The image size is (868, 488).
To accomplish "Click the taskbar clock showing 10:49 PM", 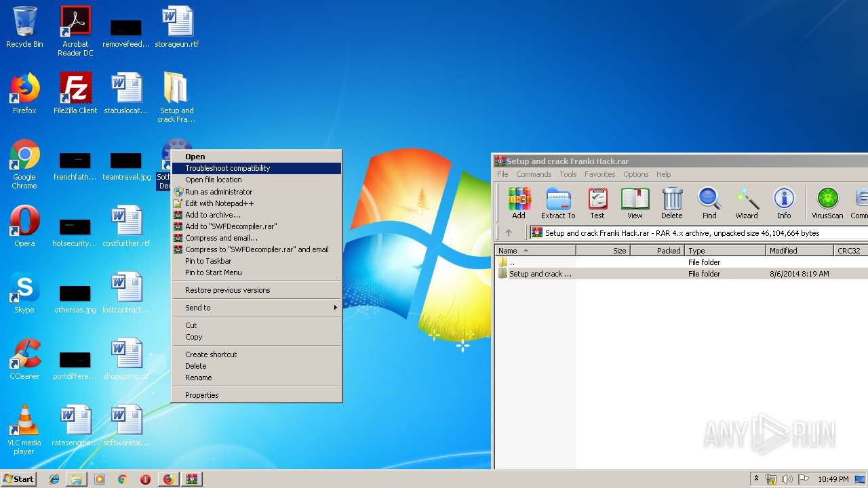I will tap(833, 479).
